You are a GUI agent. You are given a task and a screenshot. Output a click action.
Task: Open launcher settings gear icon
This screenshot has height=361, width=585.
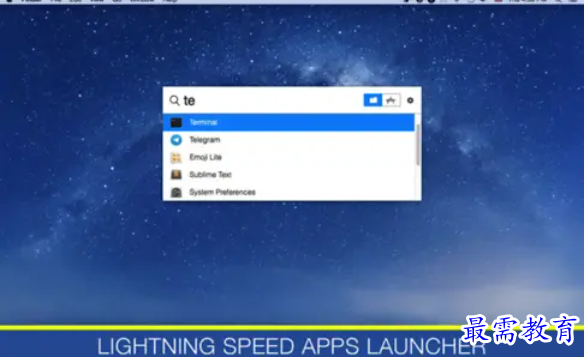pos(410,100)
